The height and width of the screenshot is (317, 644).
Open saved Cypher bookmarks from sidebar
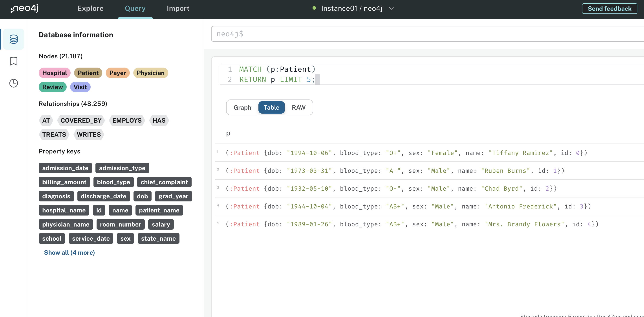13,61
